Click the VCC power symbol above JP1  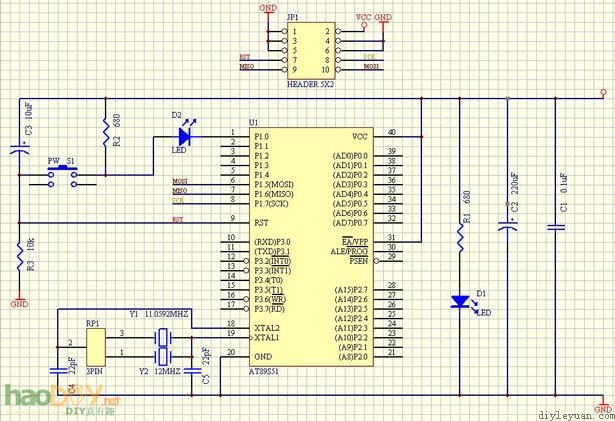click(x=363, y=16)
